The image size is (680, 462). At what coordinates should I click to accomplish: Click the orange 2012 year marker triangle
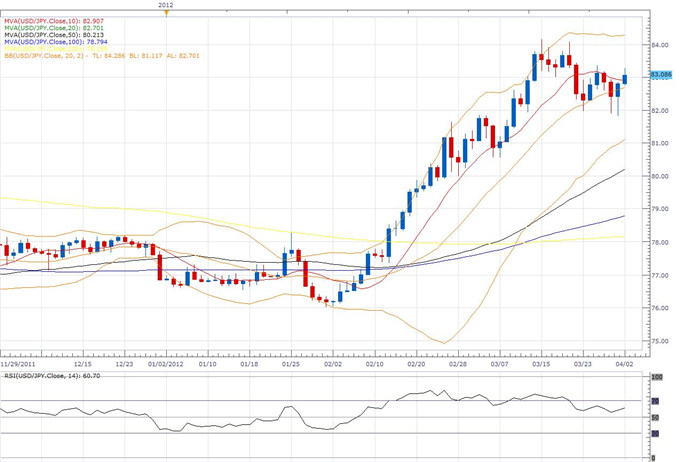pos(167,13)
